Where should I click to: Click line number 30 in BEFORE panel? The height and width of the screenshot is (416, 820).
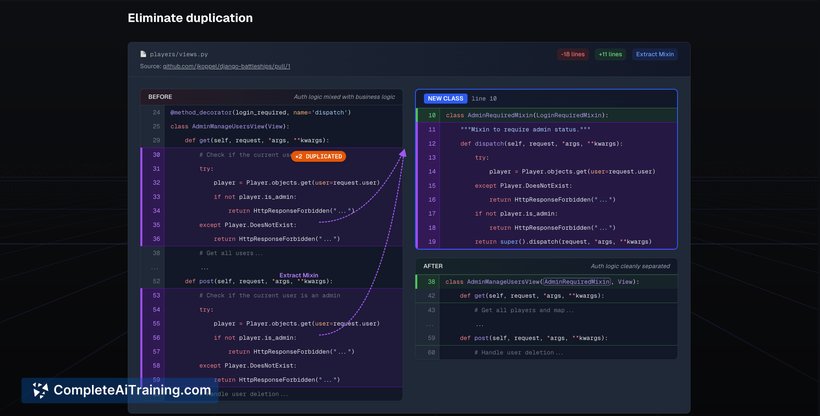coord(156,155)
